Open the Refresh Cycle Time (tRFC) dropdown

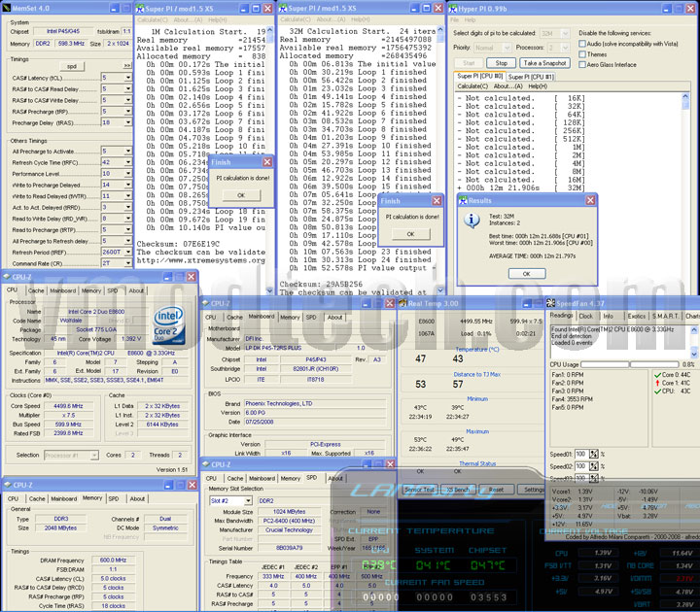(128, 162)
